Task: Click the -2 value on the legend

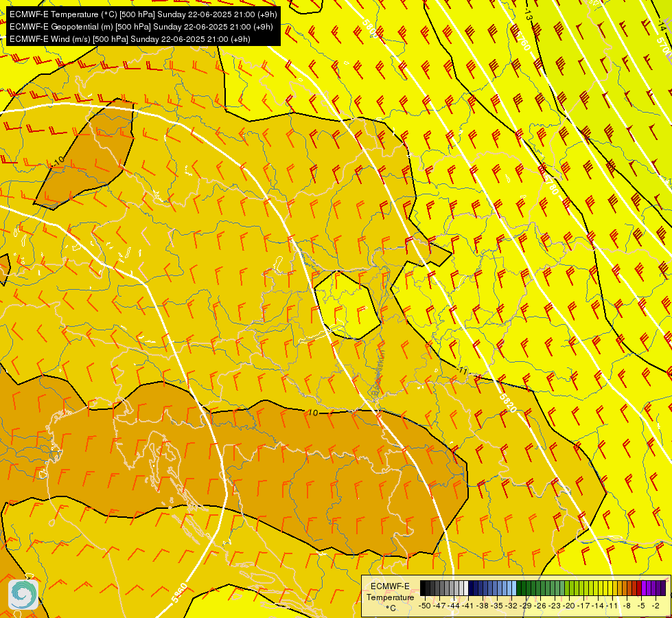Action: pyautogui.click(x=656, y=606)
